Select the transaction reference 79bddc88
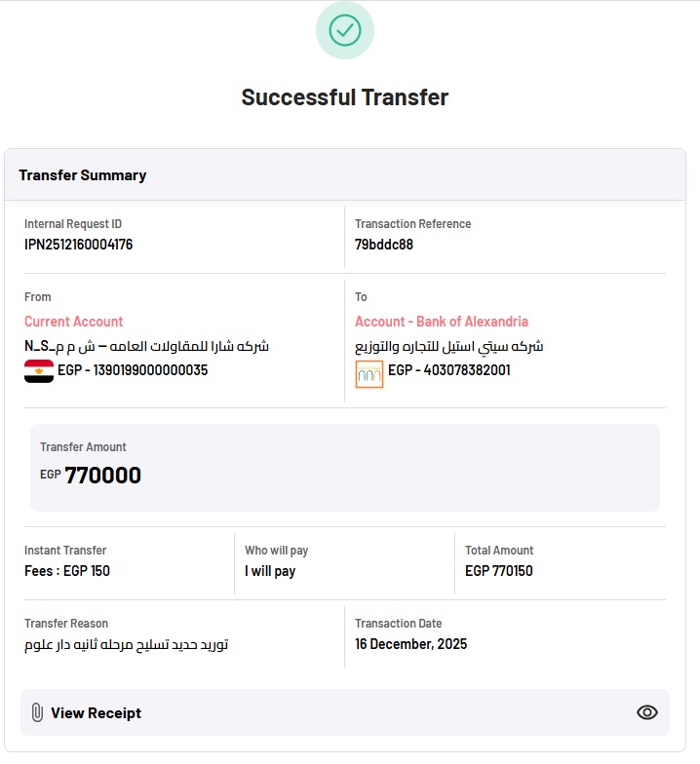 pyautogui.click(x=384, y=244)
